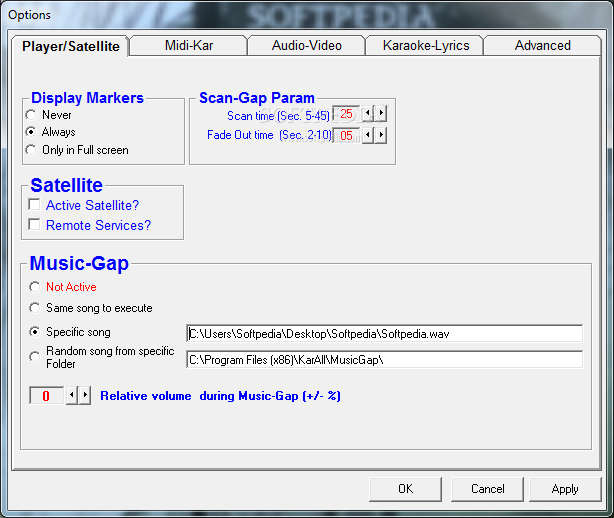
Task: Increase Scan time with right arrow
Action: tap(381, 114)
